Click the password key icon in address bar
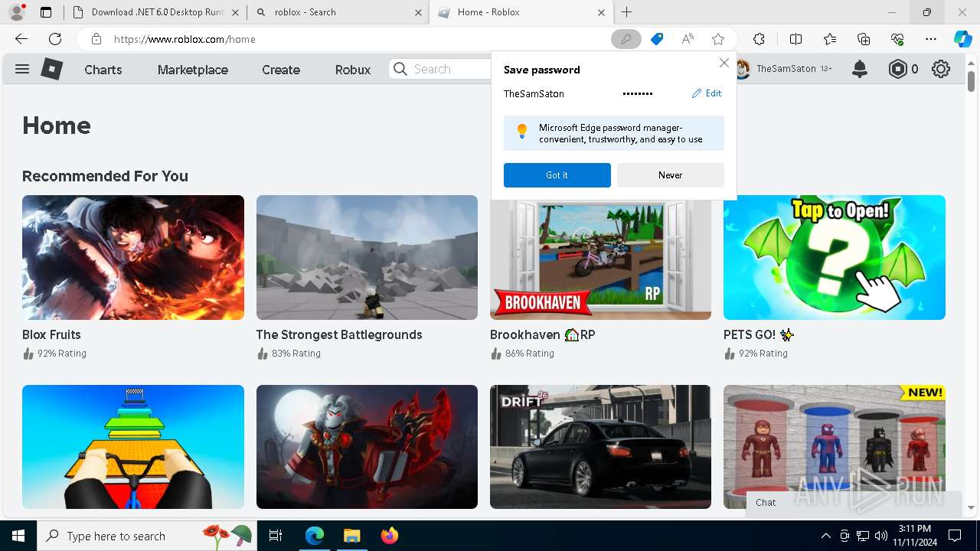The height and width of the screenshot is (551, 980). point(626,39)
